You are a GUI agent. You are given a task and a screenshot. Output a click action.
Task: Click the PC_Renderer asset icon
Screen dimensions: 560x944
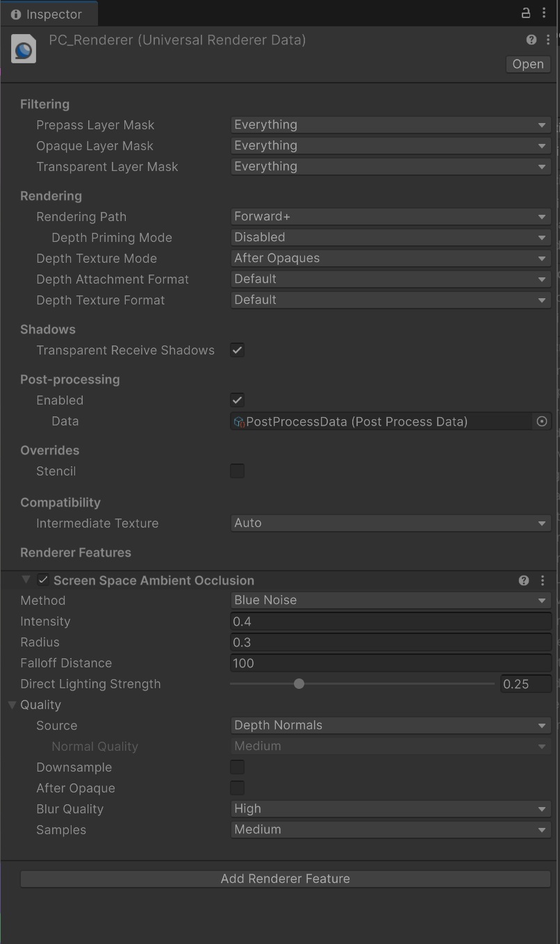(x=24, y=49)
